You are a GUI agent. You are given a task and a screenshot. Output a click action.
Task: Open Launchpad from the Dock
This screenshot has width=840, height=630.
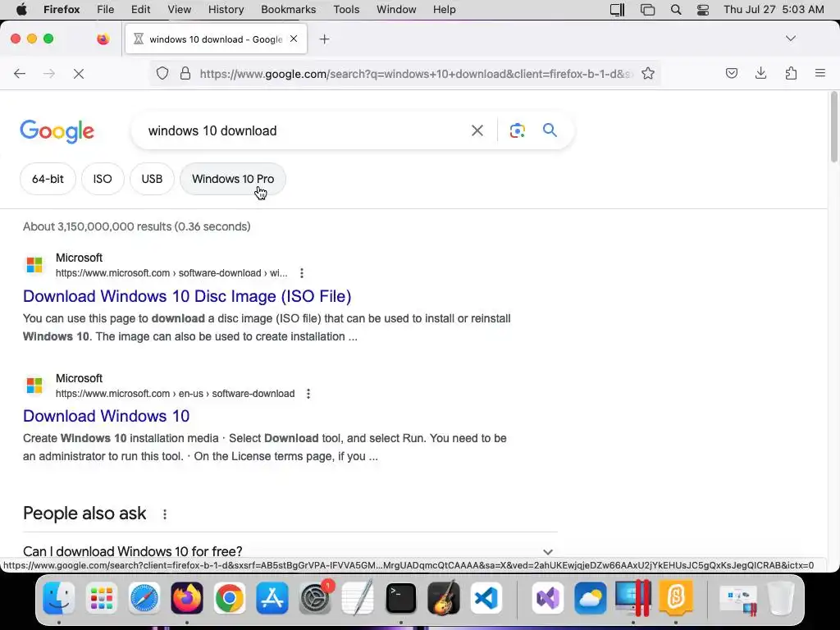101,598
